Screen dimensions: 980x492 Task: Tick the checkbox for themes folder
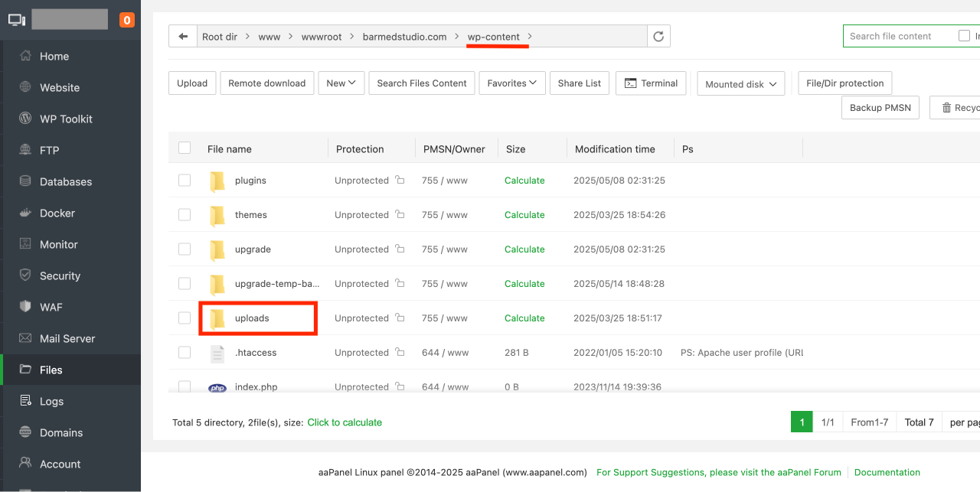point(185,215)
